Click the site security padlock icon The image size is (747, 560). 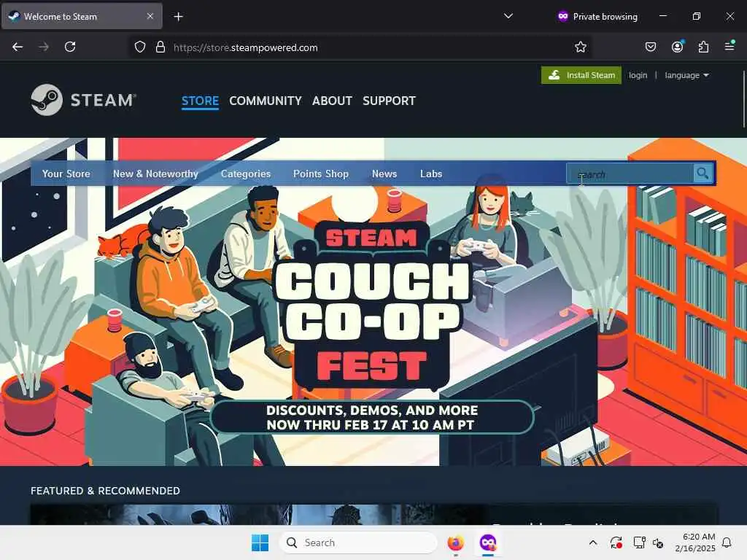coord(160,47)
